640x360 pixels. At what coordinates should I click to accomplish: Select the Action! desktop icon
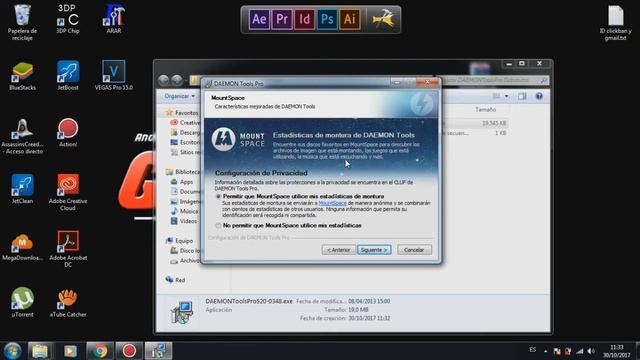point(68,133)
